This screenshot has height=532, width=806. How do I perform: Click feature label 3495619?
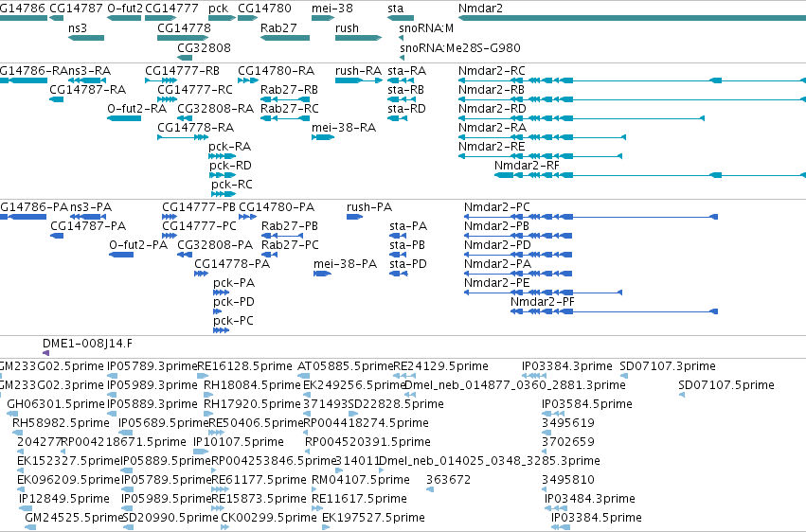click(x=568, y=423)
